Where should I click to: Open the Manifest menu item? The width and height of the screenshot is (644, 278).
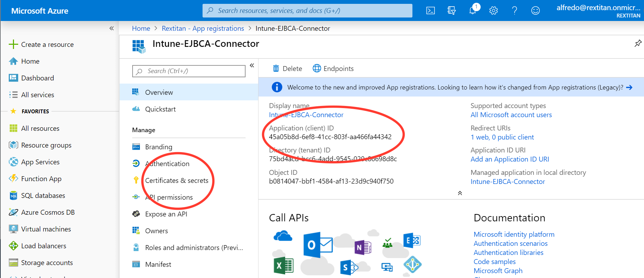[158, 264]
